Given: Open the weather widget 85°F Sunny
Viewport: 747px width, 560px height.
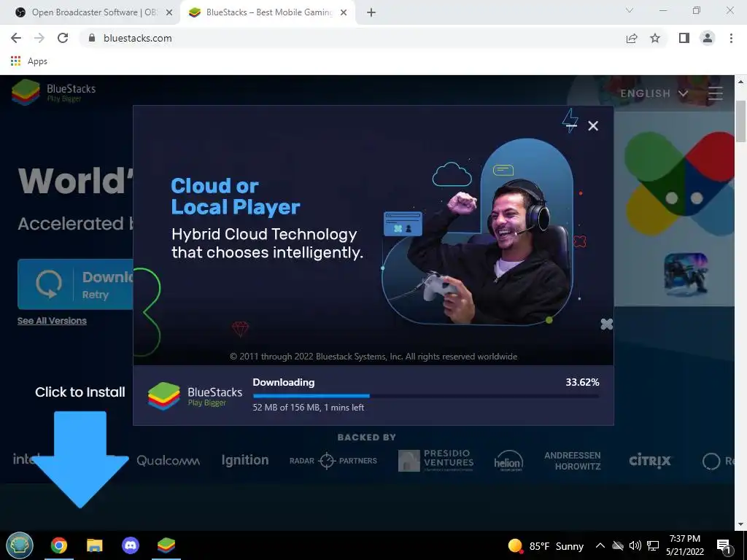Looking at the screenshot, I should tap(546, 545).
